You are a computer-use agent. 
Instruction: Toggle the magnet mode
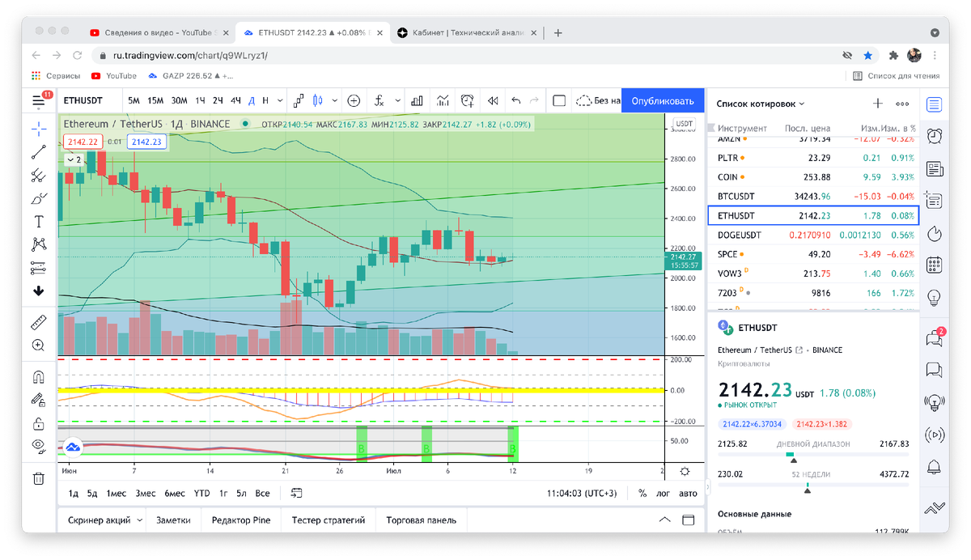click(x=38, y=377)
